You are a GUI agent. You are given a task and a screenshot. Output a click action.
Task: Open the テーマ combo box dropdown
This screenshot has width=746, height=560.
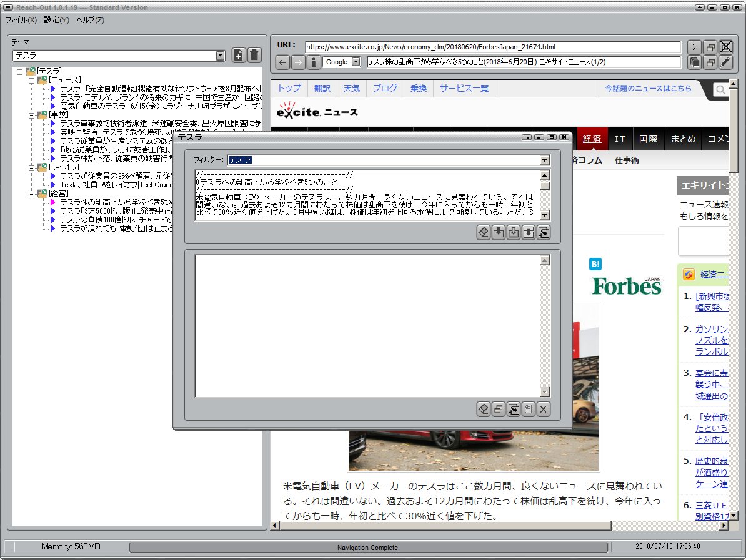(x=220, y=56)
